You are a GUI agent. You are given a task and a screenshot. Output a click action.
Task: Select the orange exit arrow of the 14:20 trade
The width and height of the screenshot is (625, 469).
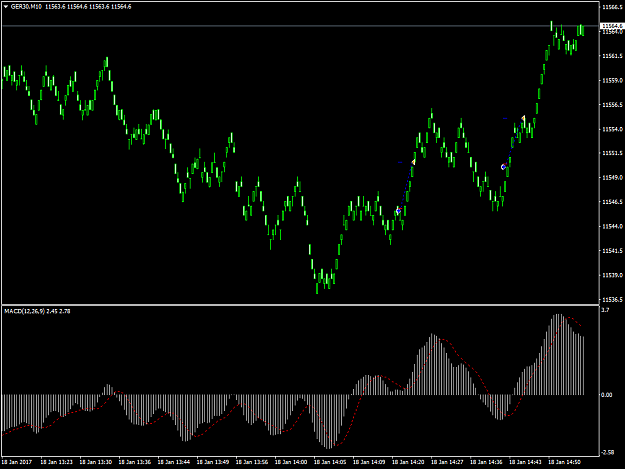click(413, 162)
